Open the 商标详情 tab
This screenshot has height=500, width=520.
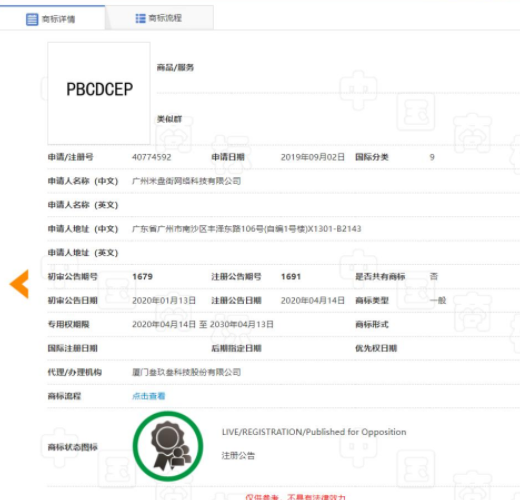(52, 18)
